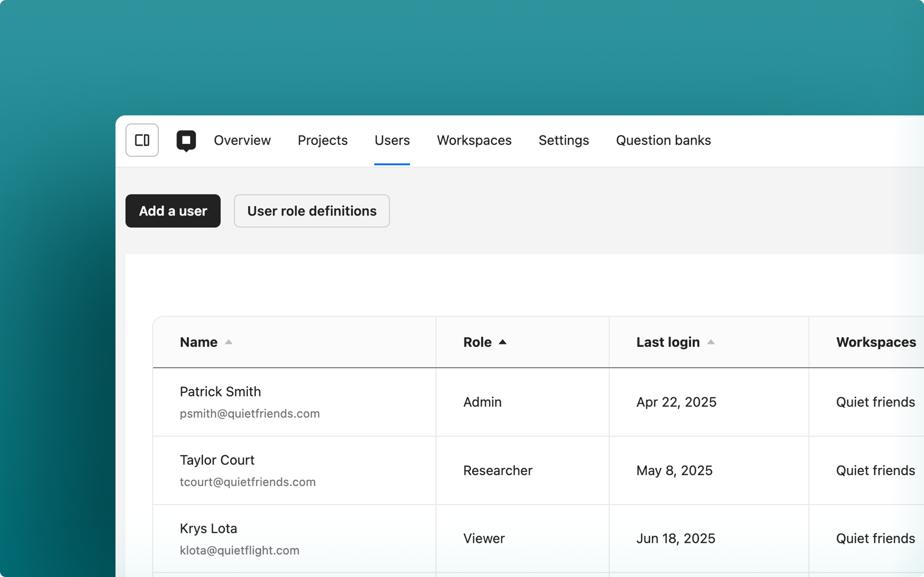Go to the Workspaces tab
The width and height of the screenshot is (924, 577).
[x=474, y=140]
